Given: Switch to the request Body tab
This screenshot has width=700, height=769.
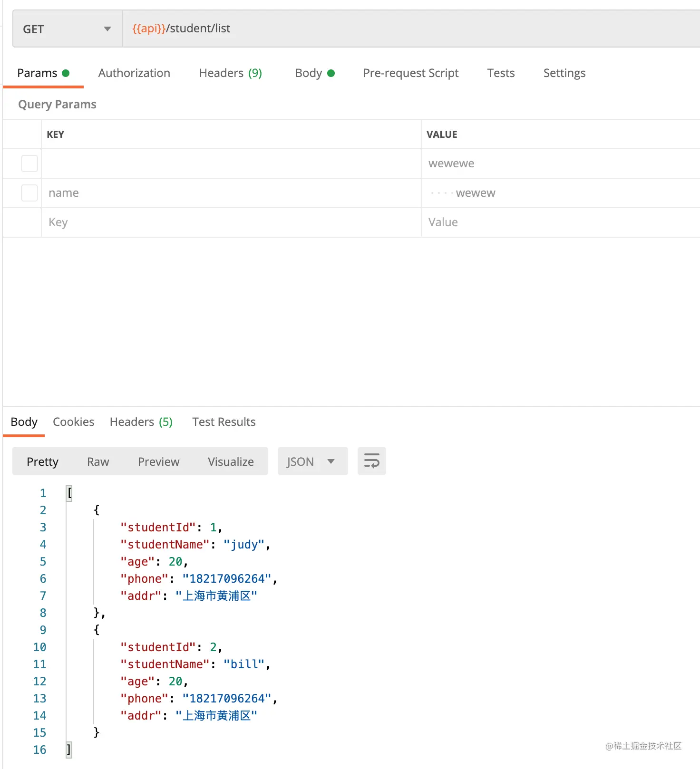Looking at the screenshot, I should pyautogui.click(x=315, y=73).
